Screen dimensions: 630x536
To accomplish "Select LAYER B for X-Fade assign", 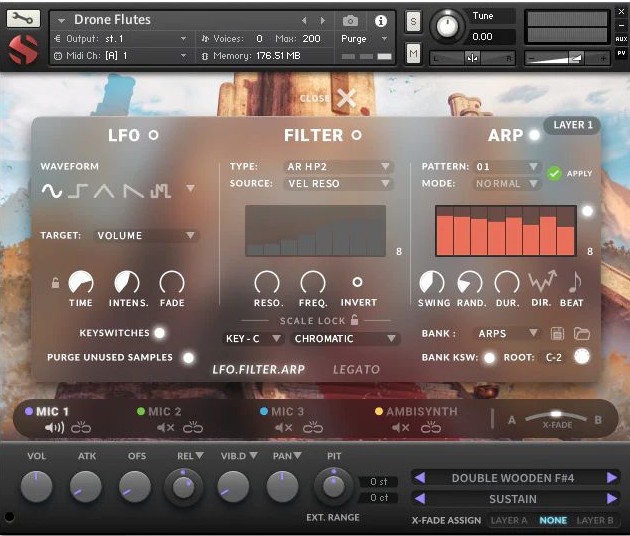I will 595,520.
